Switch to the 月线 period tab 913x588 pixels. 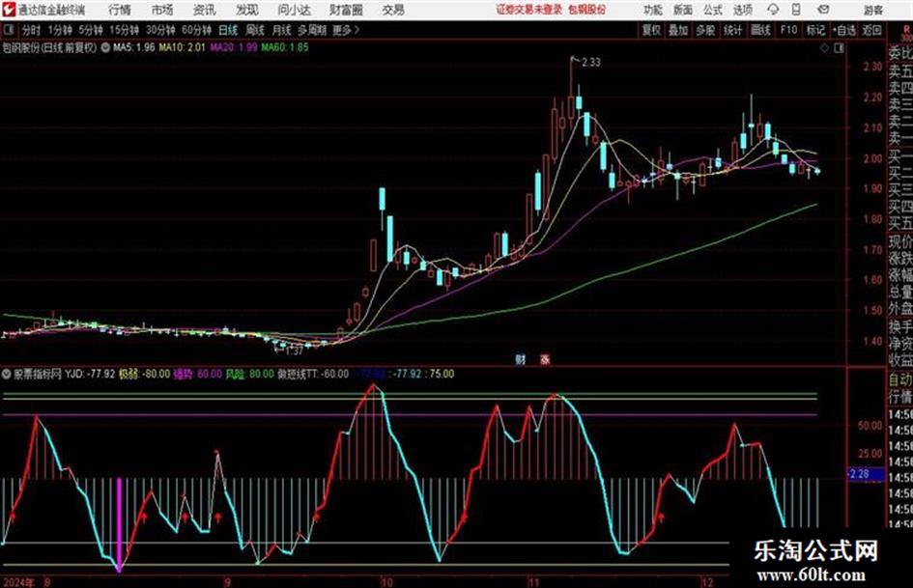(282, 30)
